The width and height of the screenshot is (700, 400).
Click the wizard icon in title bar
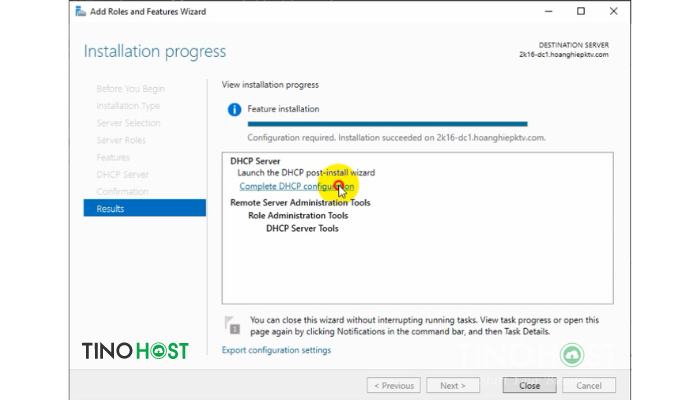pos(80,11)
